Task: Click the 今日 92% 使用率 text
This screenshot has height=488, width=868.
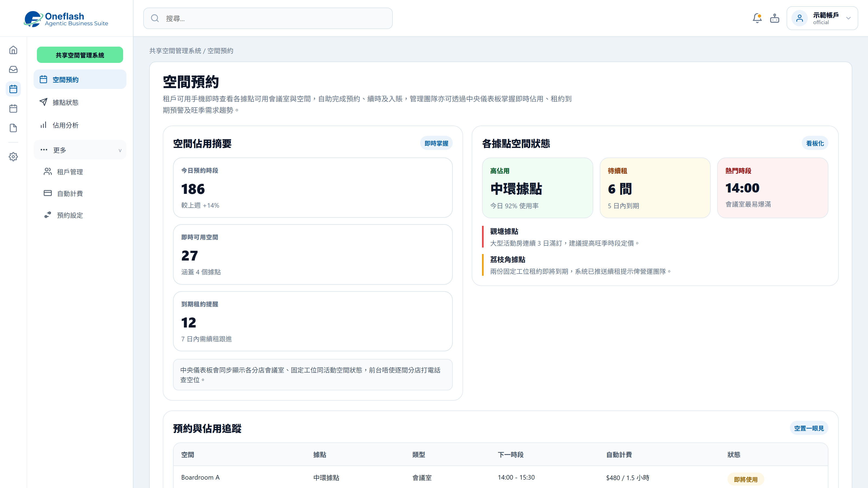Action: [x=514, y=206]
